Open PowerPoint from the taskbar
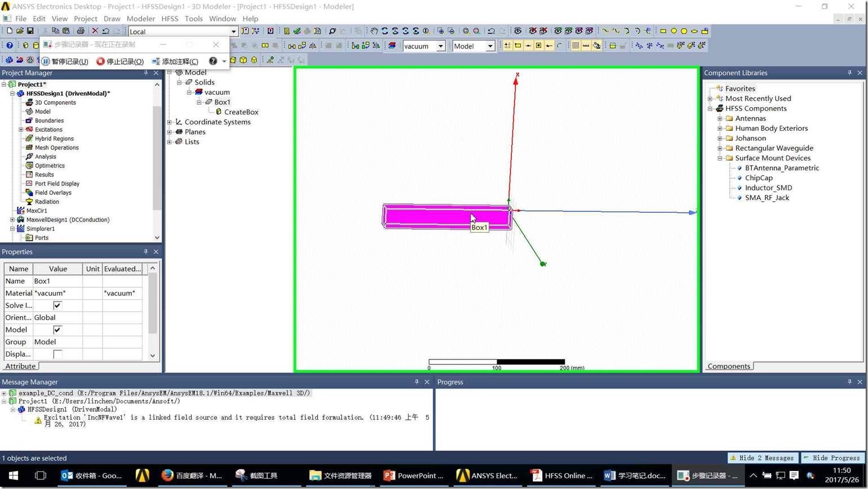The image size is (868, 489). (414, 475)
